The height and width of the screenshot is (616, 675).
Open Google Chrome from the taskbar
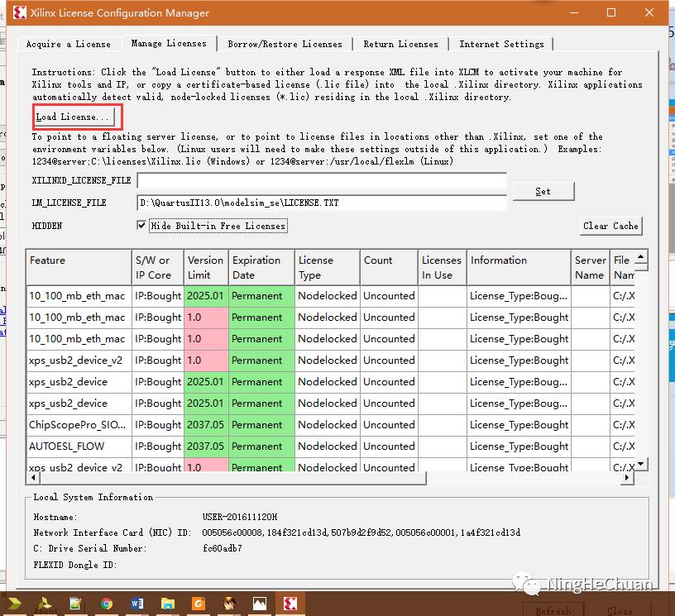tap(107, 604)
